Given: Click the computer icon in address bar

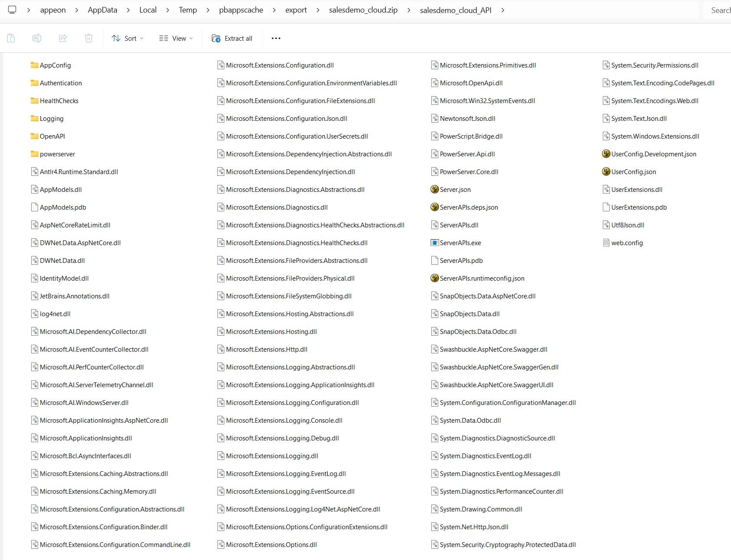Looking at the screenshot, I should point(12,10).
